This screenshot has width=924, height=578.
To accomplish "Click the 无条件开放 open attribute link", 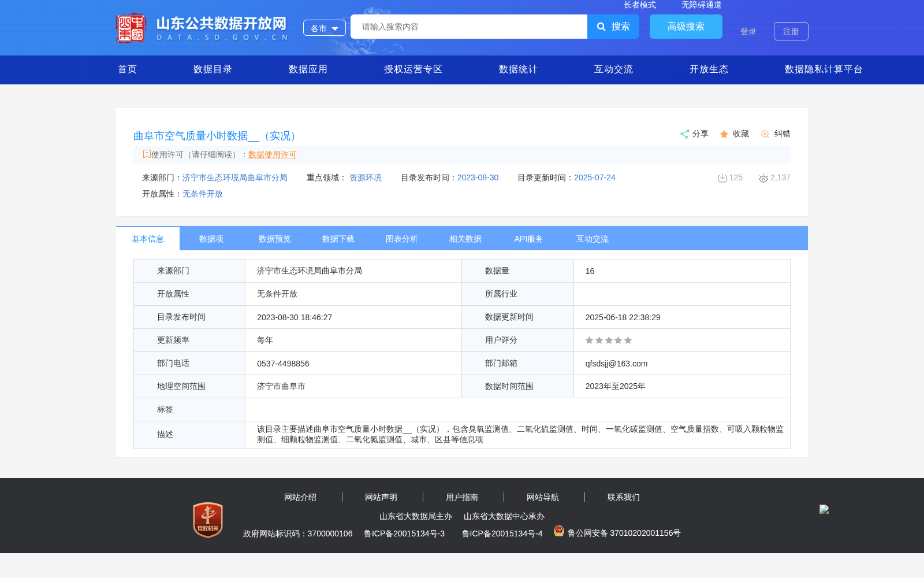I will [x=203, y=194].
